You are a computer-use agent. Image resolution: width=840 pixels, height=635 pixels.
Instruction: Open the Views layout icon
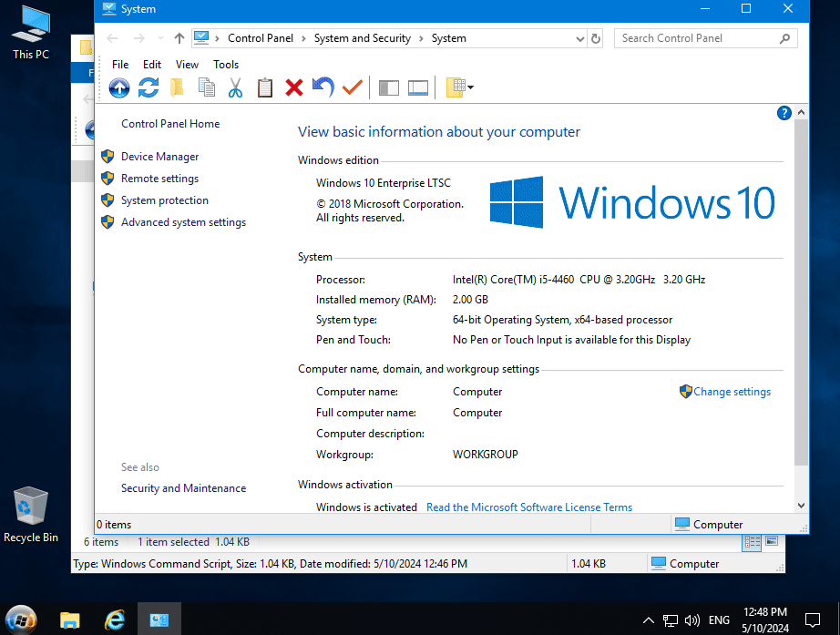[456, 87]
